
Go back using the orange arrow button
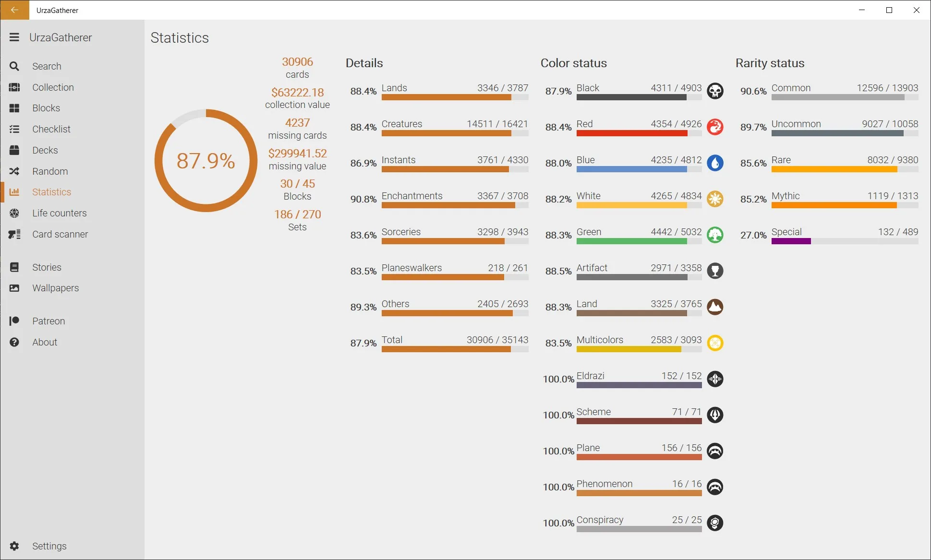pyautogui.click(x=14, y=10)
